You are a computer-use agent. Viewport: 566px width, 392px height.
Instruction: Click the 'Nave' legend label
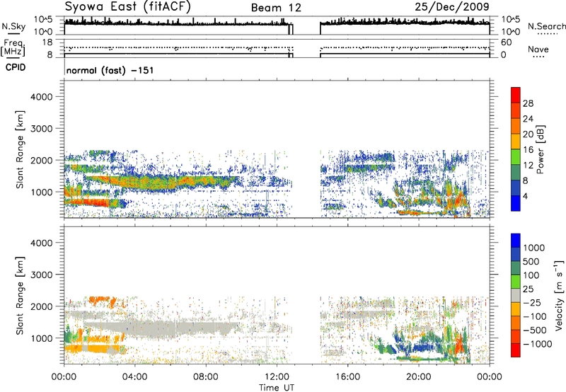538,50
